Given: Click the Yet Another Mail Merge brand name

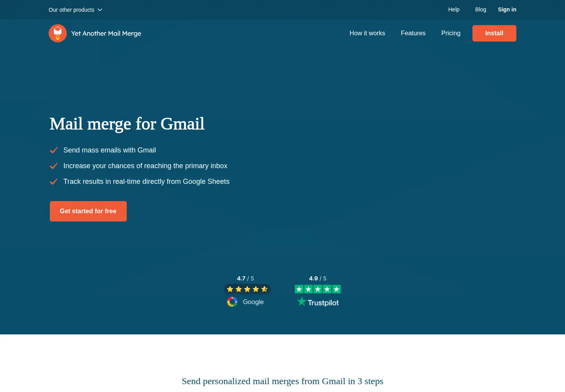Looking at the screenshot, I should tap(106, 34).
